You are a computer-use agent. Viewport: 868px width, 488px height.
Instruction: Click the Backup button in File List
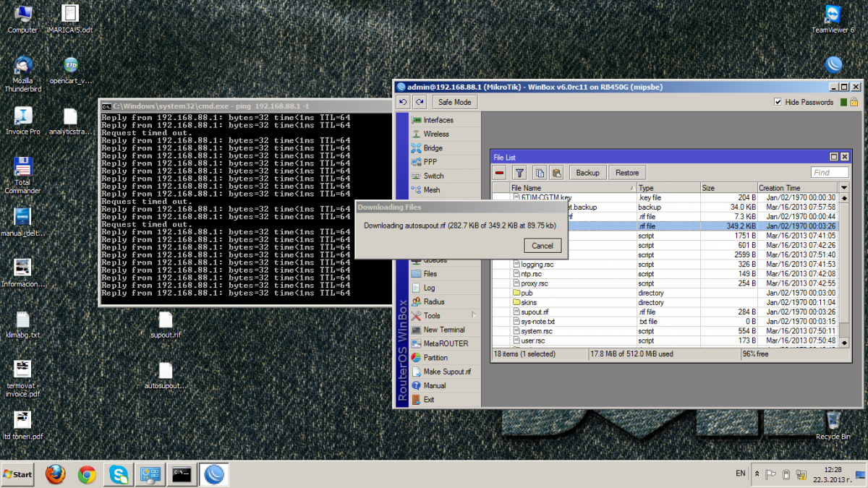point(587,173)
